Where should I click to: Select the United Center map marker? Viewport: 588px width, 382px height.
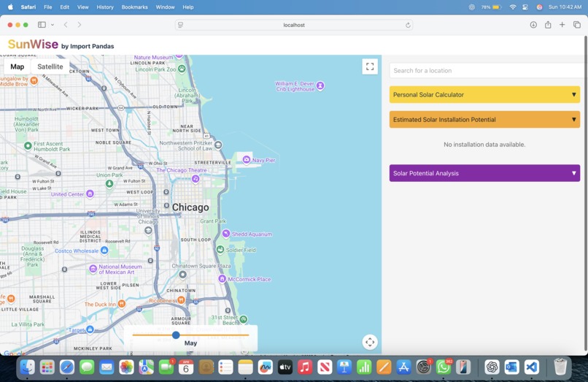pos(90,194)
